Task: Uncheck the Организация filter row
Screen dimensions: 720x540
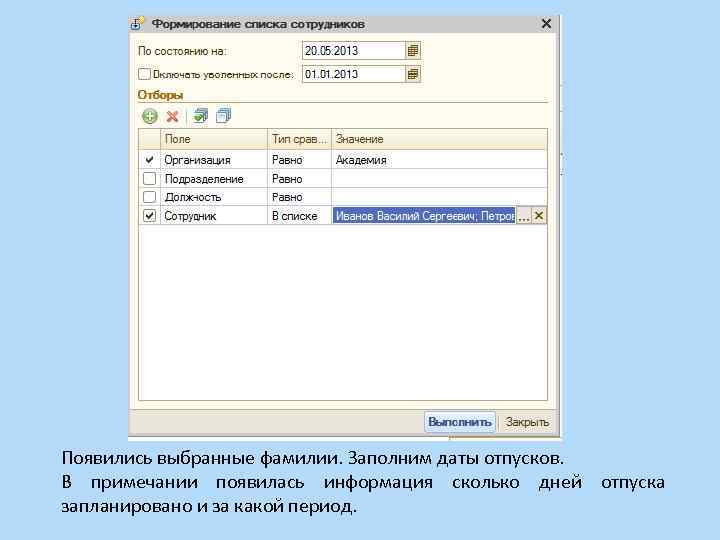Action: pyautogui.click(x=149, y=160)
